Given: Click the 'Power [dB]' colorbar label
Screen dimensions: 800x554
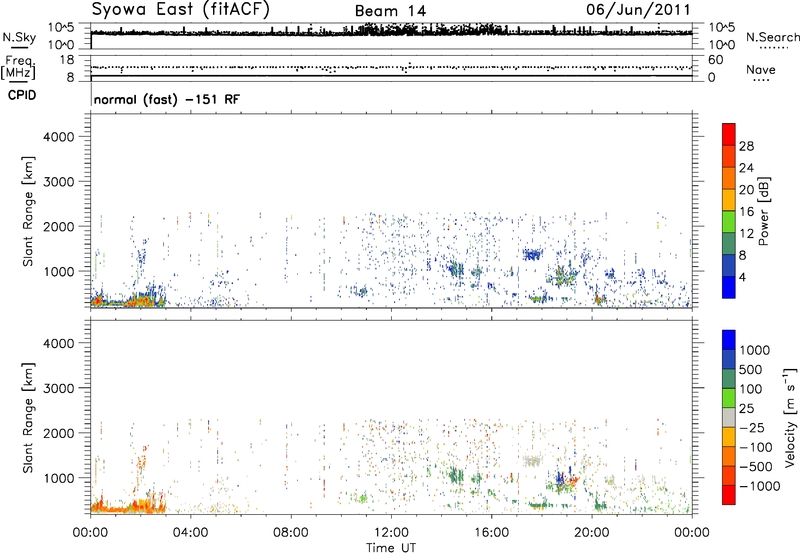Looking at the screenshot, I should (x=764, y=211).
